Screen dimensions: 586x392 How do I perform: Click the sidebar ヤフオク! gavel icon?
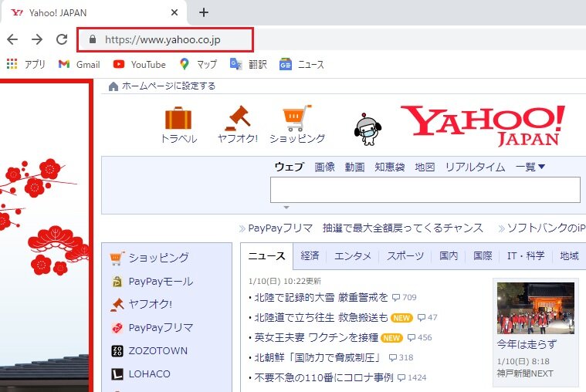117,305
